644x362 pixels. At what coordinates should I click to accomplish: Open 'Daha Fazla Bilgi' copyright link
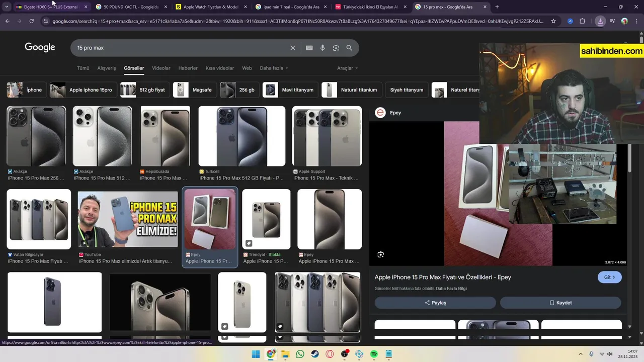click(x=451, y=289)
